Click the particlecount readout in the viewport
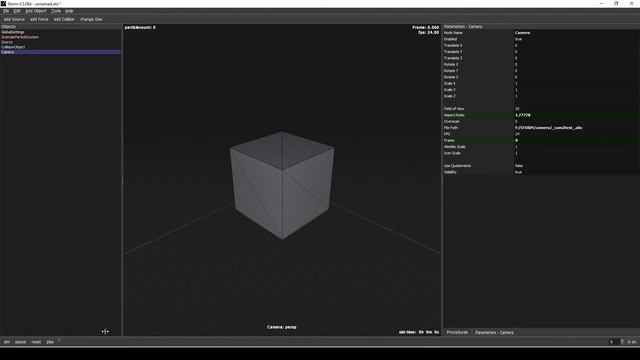 tap(140, 27)
